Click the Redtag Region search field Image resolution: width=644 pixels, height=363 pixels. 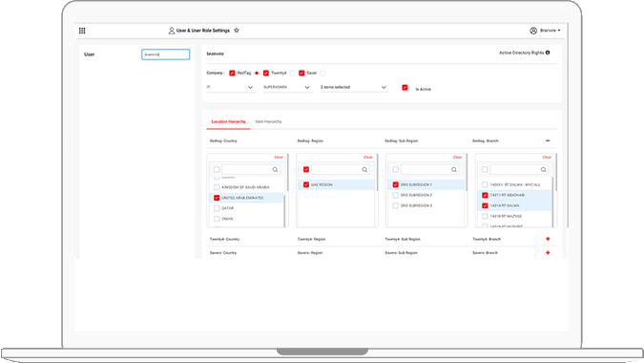pos(341,169)
